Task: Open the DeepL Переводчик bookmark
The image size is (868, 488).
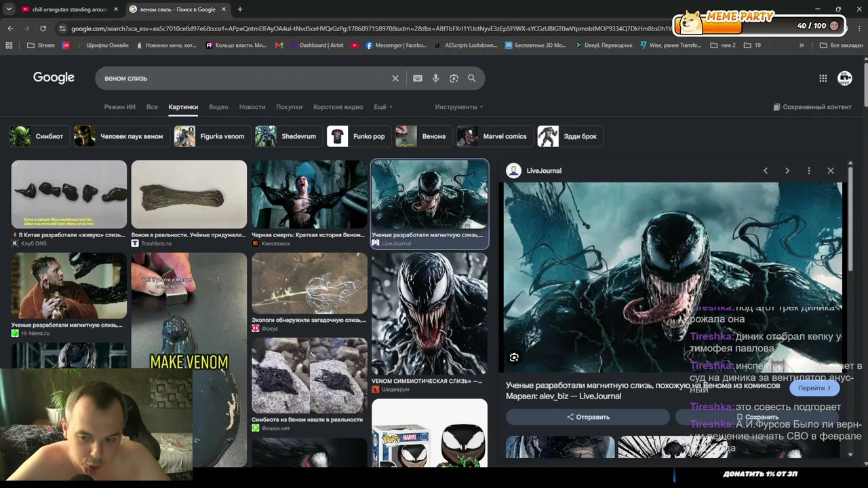Action: click(604, 45)
